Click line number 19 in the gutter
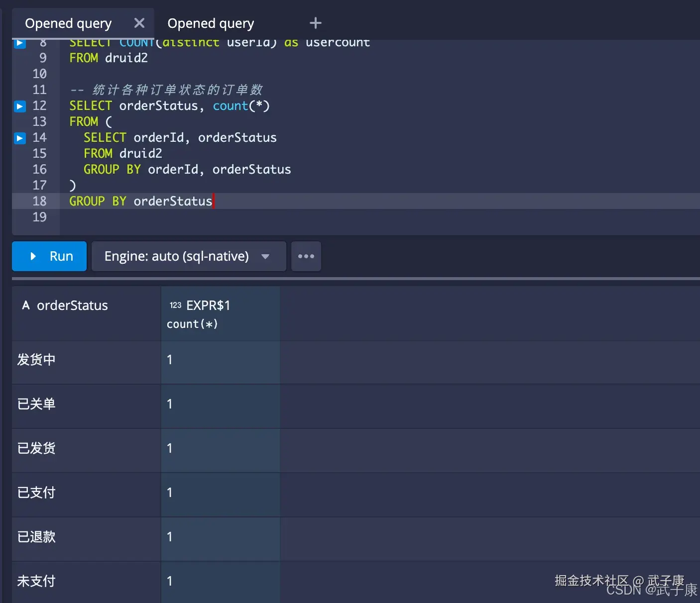This screenshot has height=603, width=700. [39, 217]
